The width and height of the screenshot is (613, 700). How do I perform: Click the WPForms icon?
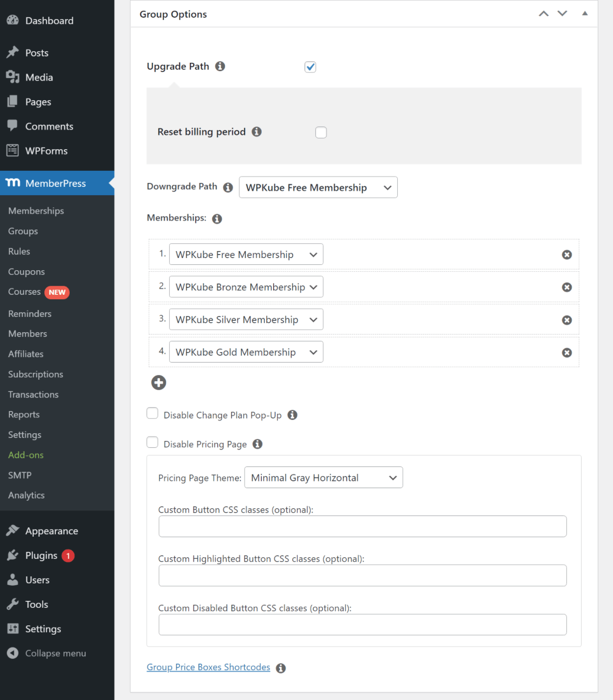(13, 151)
